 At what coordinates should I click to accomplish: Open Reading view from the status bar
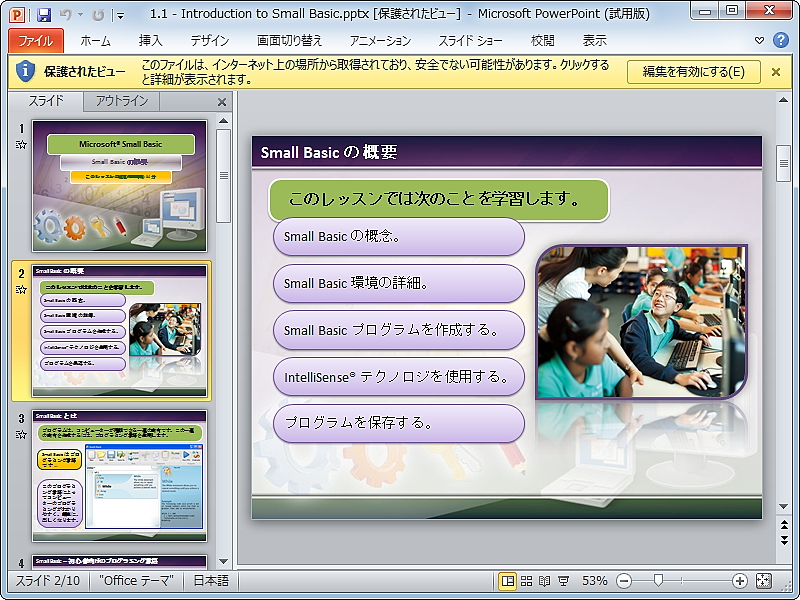(x=545, y=579)
